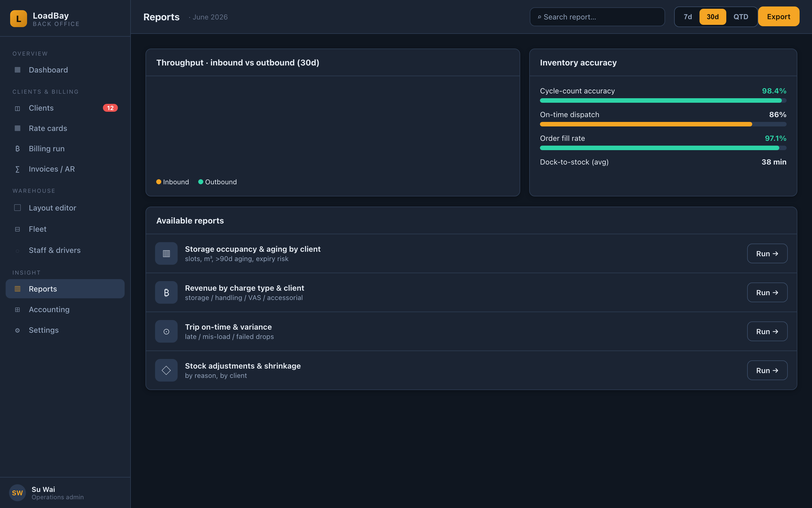Viewport: 812px width, 508px height.
Task: Click the Accounting grid icon
Action: pyautogui.click(x=17, y=309)
